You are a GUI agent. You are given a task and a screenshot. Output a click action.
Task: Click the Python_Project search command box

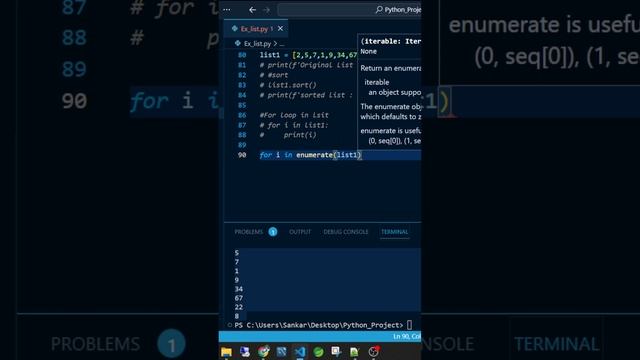pos(349,9)
